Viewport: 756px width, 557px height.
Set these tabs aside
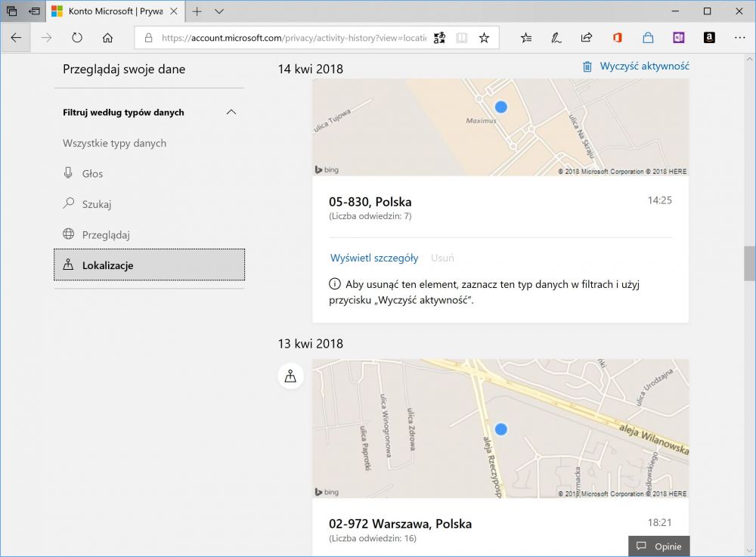[34, 11]
